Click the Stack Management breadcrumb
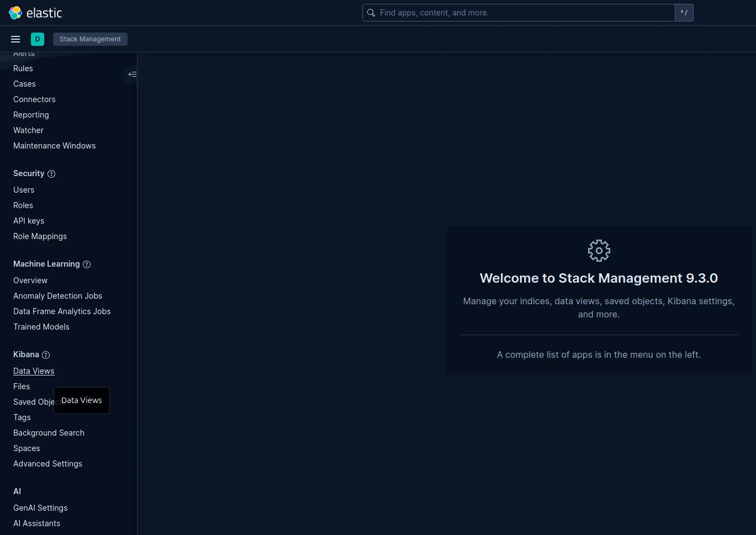 tap(90, 39)
